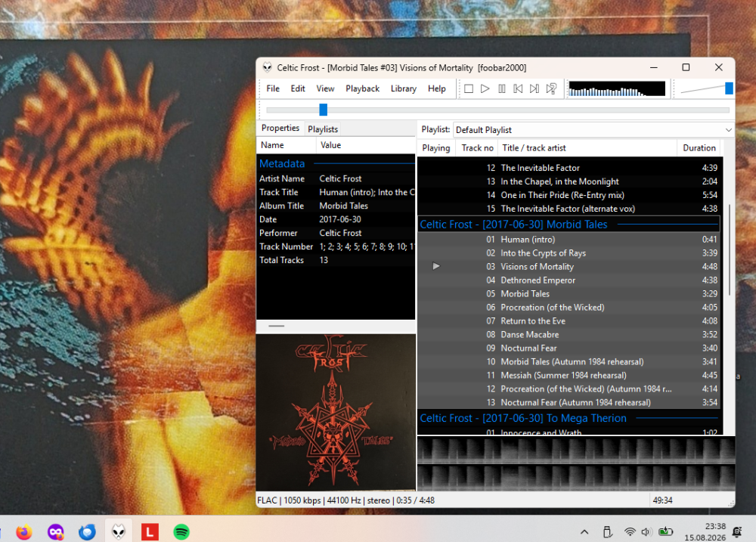Image resolution: width=756 pixels, height=542 pixels.
Task: Switch to the Playlists tab
Action: [323, 129]
